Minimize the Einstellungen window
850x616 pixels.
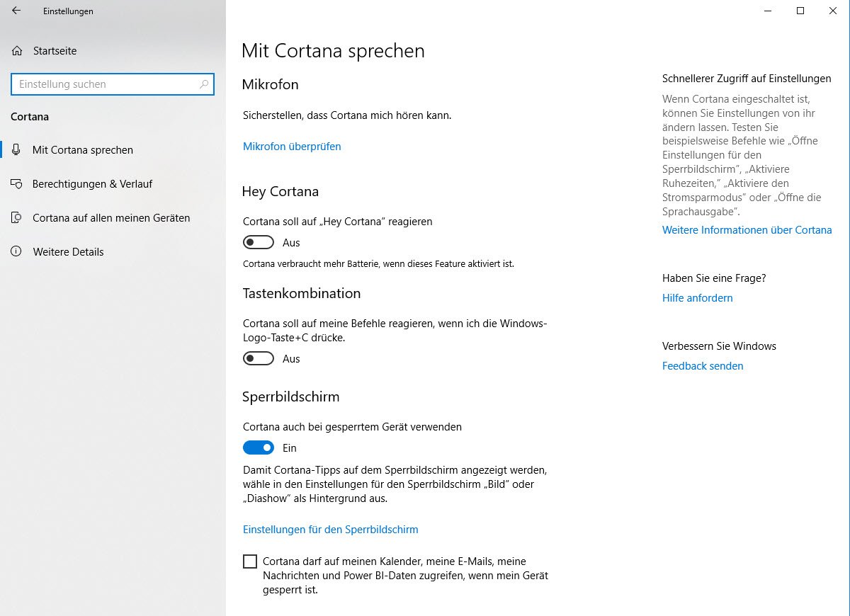[x=767, y=11]
